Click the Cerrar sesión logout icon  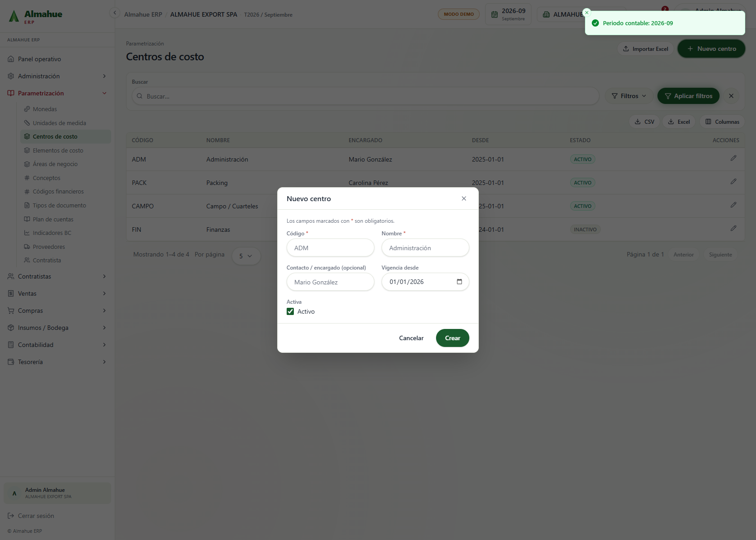coord(11,516)
